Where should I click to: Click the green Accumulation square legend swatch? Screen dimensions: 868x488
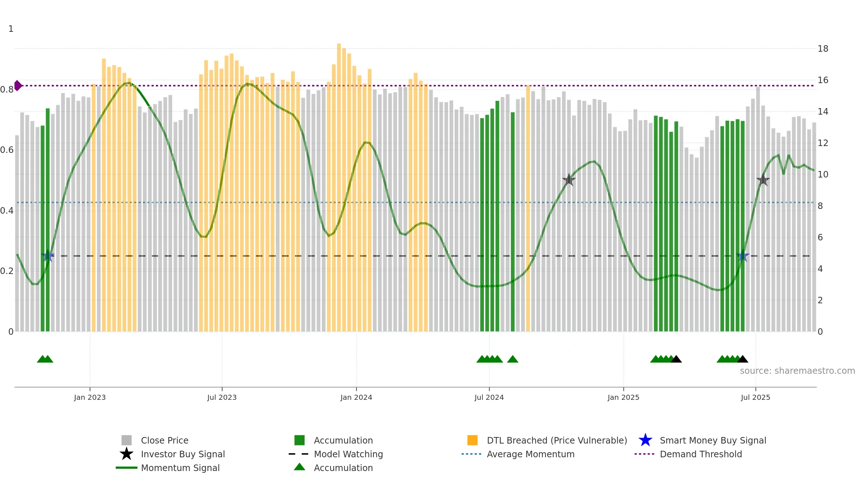pos(299,440)
